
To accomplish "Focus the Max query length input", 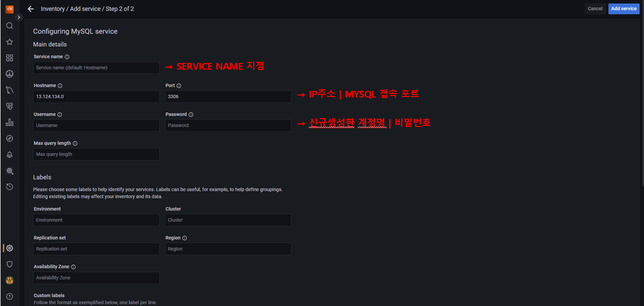I will click(96, 154).
